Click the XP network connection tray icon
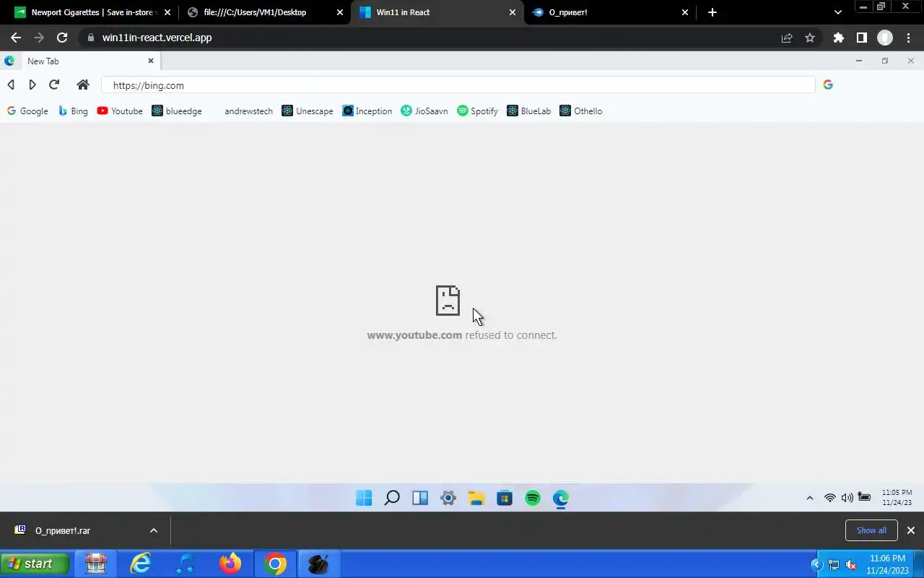 (834, 565)
